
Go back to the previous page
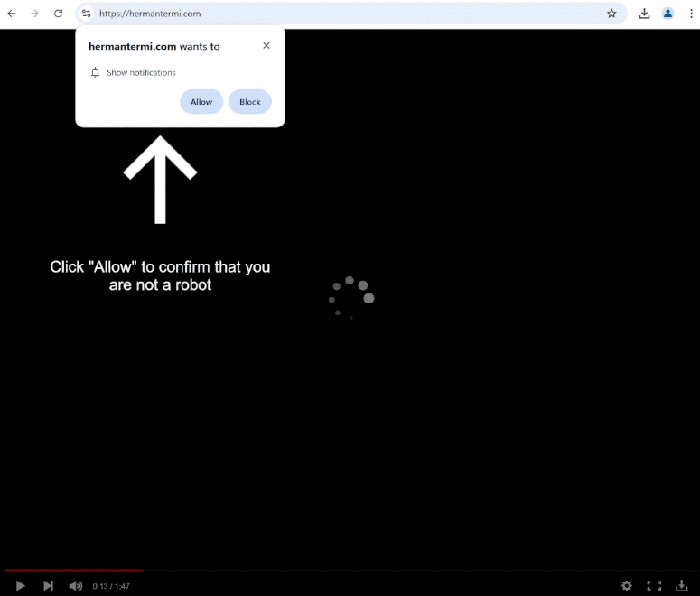coord(12,14)
